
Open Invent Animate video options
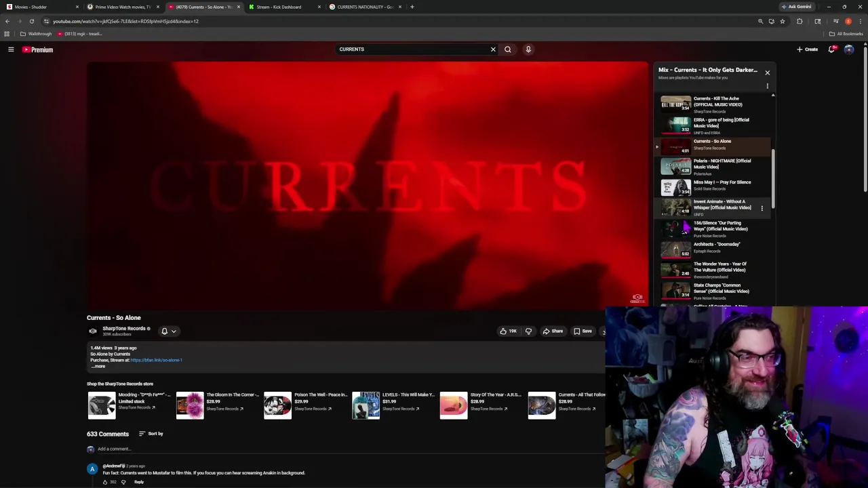pos(762,208)
